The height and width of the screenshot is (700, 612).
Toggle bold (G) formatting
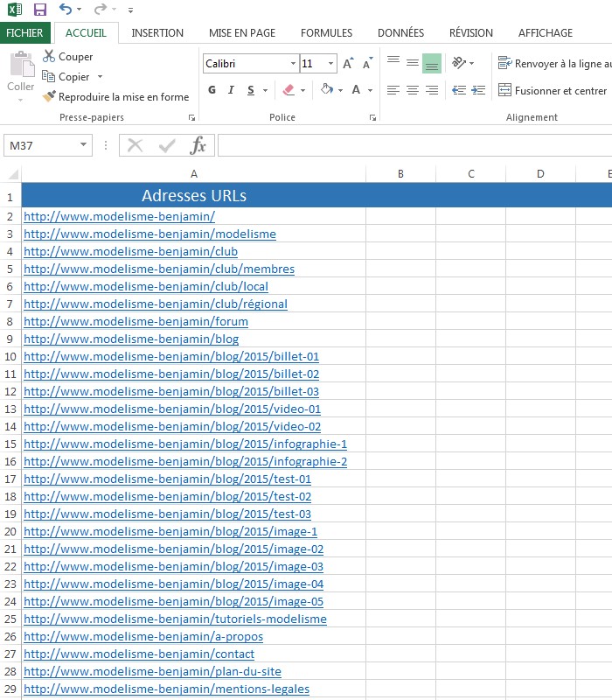212,90
